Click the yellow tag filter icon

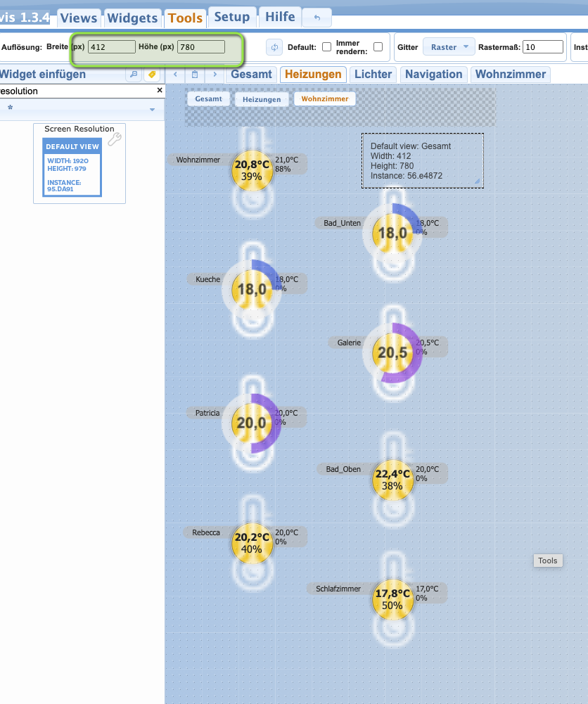coord(152,74)
